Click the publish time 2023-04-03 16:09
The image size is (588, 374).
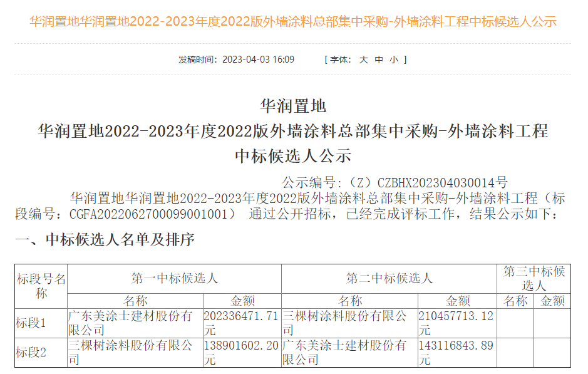coord(258,60)
